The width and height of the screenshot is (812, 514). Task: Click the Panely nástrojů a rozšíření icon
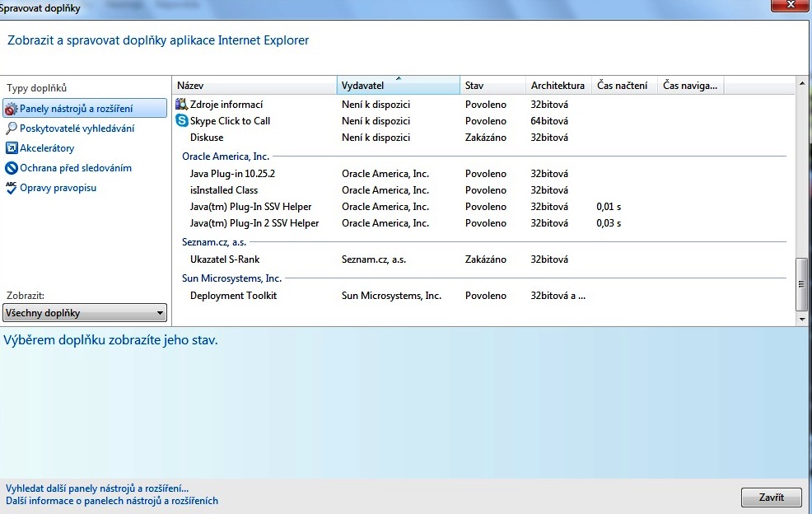[11, 109]
